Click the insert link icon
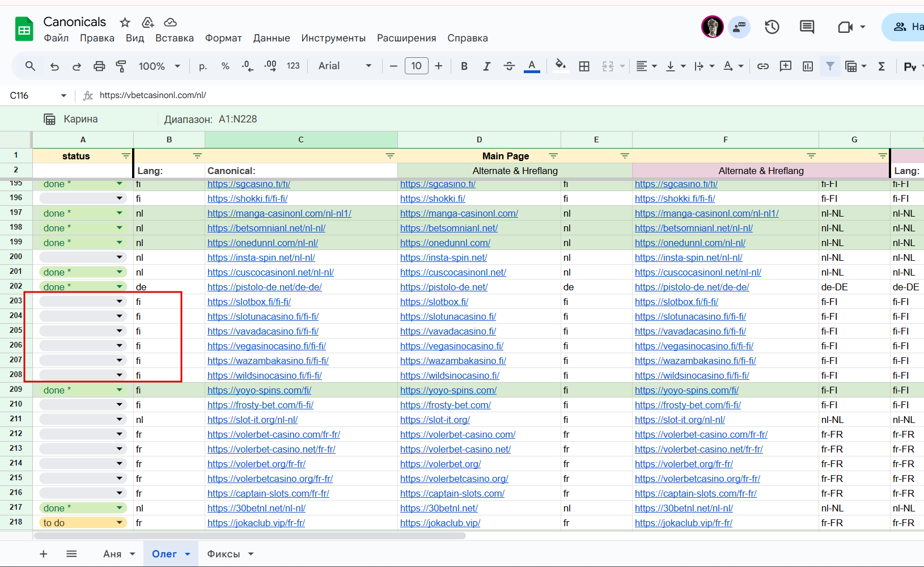 pos(763,66)
